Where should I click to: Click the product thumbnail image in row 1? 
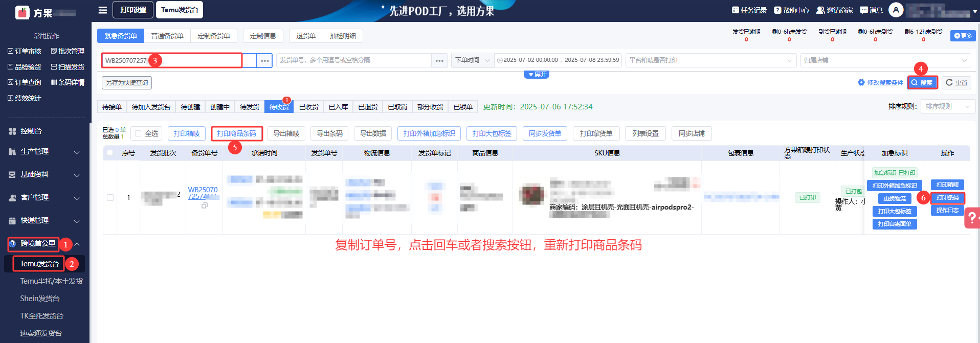pos(532,195)
